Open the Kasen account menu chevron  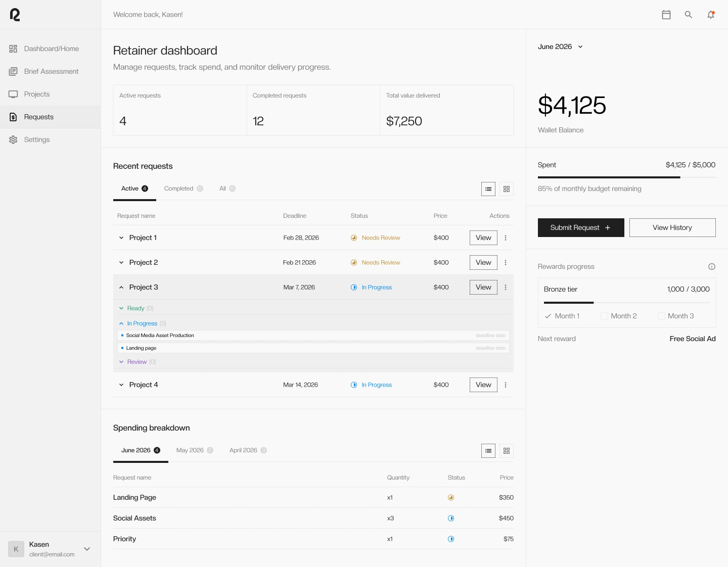87,549
